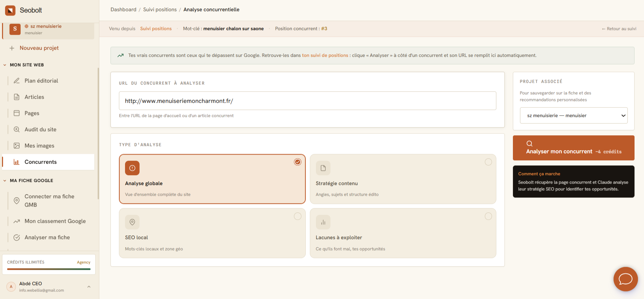Click the Plan éditorial pencil icon

click(17, 81)
